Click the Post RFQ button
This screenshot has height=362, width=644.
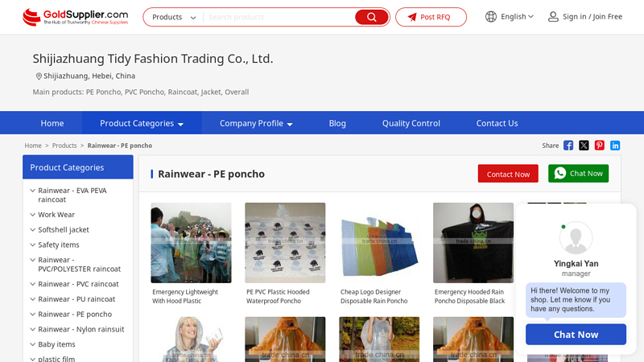coord(431,17)
